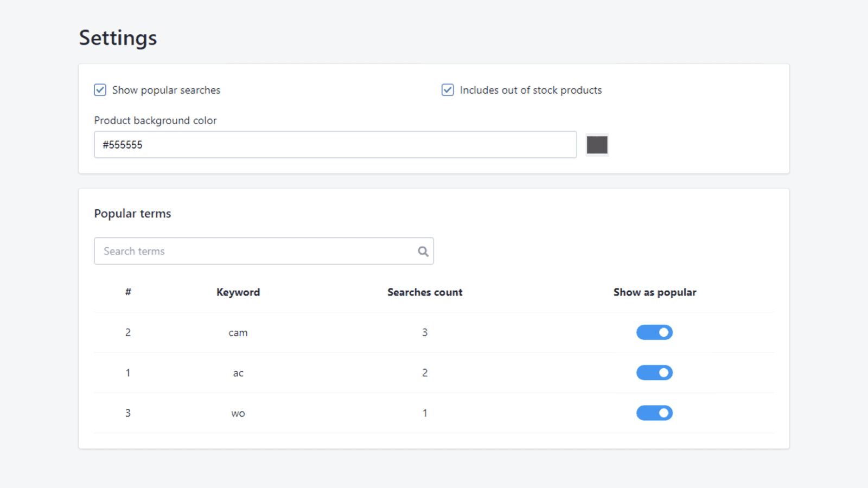Click the Settings page heading
868x488 pixels.
click(118, 37)
